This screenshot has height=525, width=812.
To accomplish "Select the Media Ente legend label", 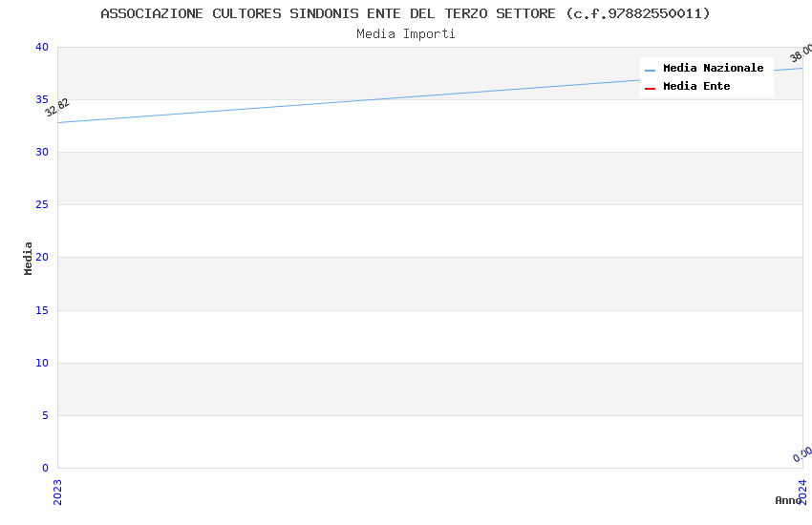I will click(696, 87).
